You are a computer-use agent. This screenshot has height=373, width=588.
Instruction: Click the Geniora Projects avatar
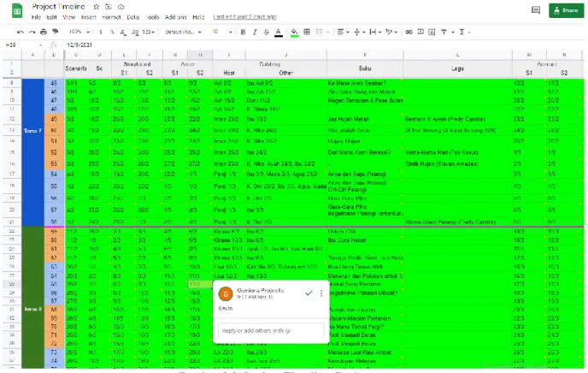click(x=226, y=293)
